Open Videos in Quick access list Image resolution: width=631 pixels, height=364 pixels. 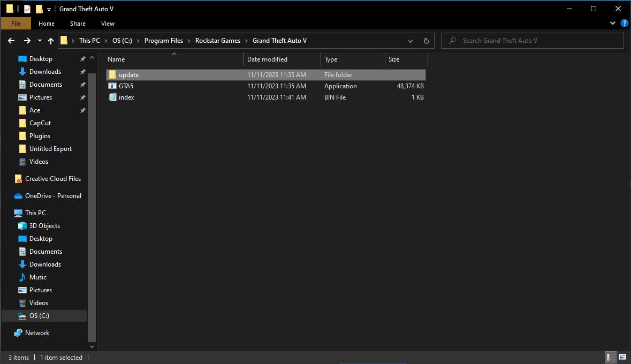39,162
